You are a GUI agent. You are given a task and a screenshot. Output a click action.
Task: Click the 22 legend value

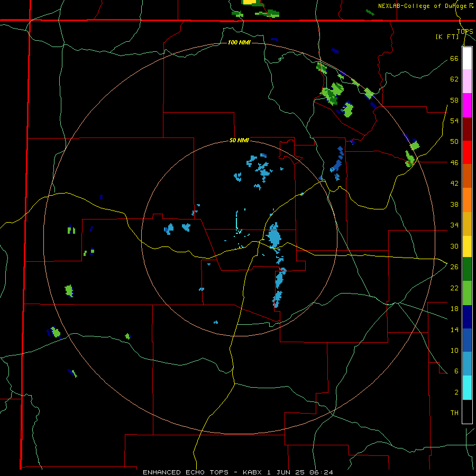point(454,288)
